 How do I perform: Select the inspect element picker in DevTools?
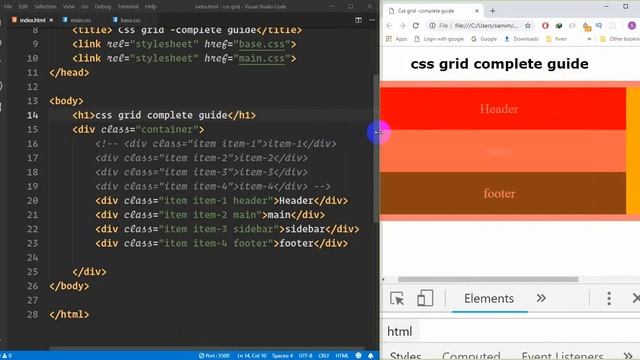coord(397,299)
